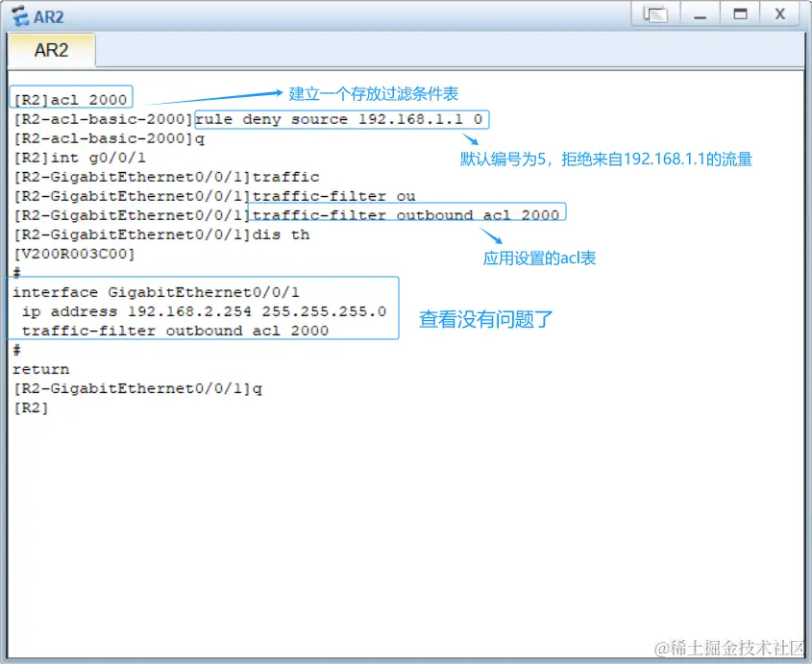Click 'interface GigabitEthernet0/0/1' output line
812x664 pixels.
tap(156, 292)
